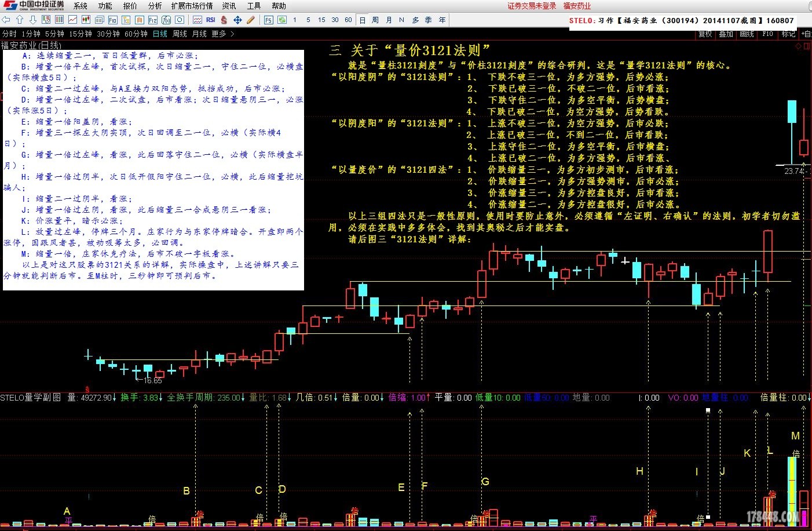This screenshot has height=531, width=812.
Task: Open the candlestick chart icon
Action: (86, 20)
